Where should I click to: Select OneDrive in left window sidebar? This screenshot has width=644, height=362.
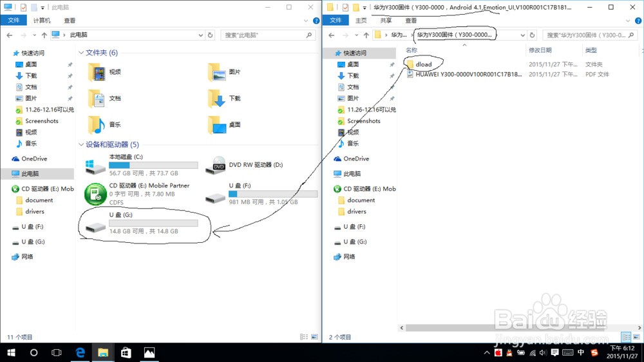coord(35,158)
